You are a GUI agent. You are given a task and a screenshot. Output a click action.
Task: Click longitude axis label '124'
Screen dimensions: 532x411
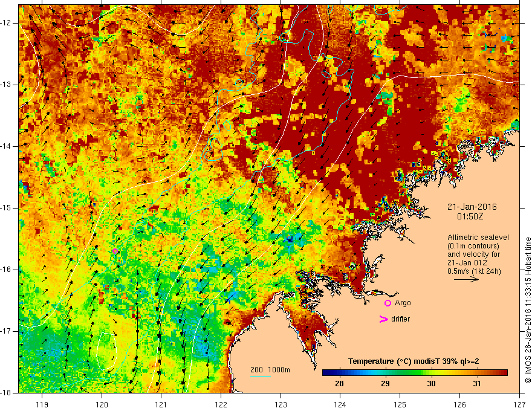[x=340, y=404]
